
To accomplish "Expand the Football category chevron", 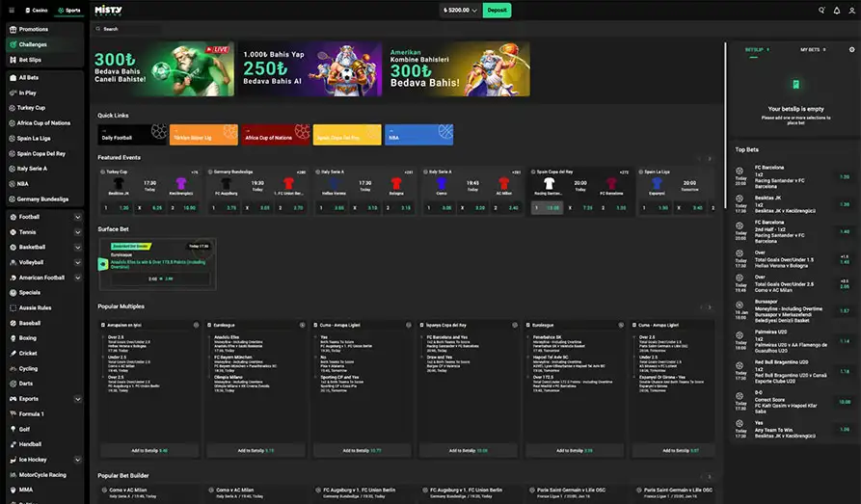I will (x=77, y=217).
